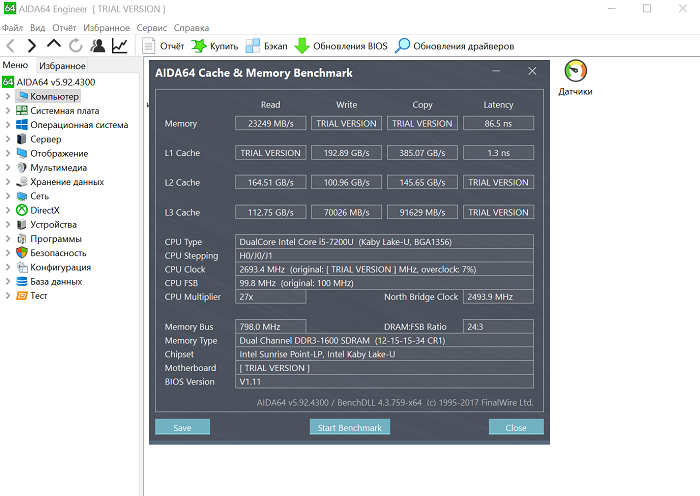Click the green download arrow for BIOS updates
The height and width of the screenshot is (496, 700).
302,46
